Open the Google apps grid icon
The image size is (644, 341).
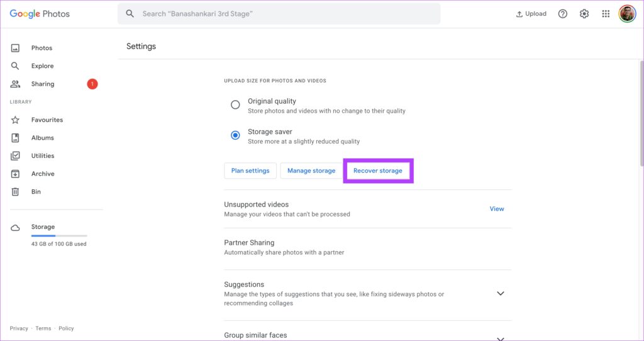tap(606, 14)
